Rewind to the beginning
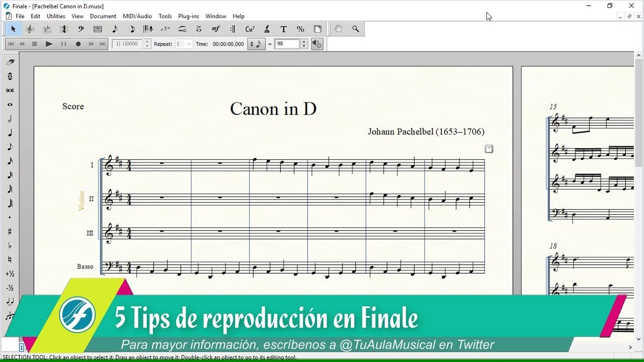This screenshot has width=644, height=362. (x=11, y=44)
